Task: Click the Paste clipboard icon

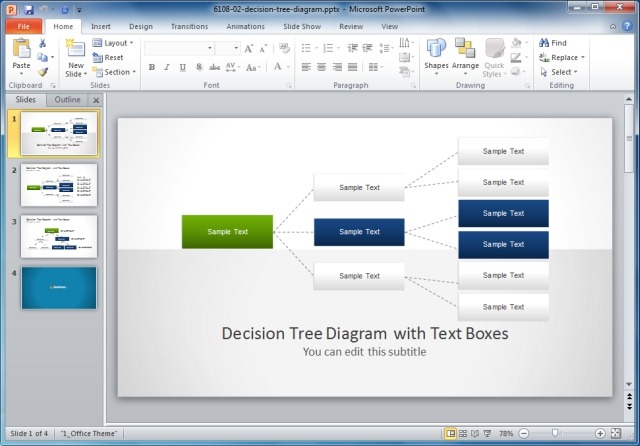Action: point(21,49)
